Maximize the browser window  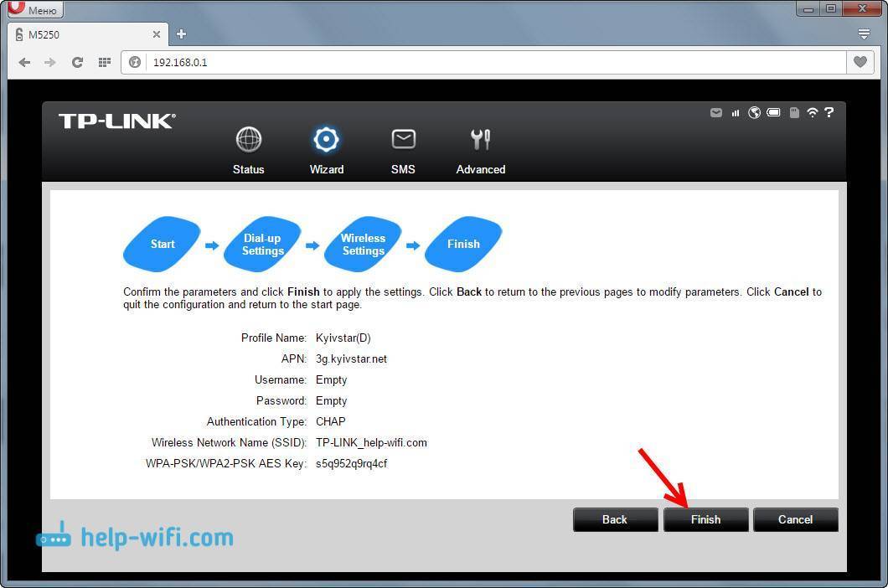coord(831,8)
